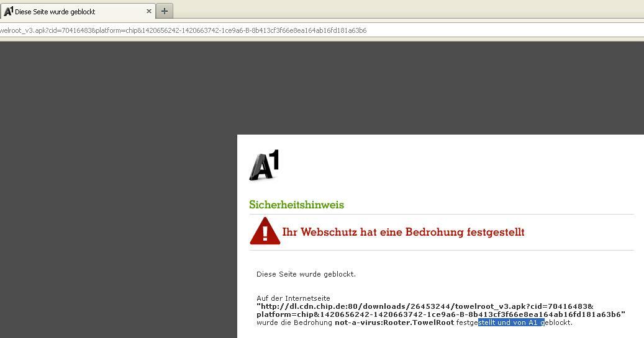Click the A1 favicon in the tab
The width and height of the screenshot is (644, 338).
[x=8, y=12]
